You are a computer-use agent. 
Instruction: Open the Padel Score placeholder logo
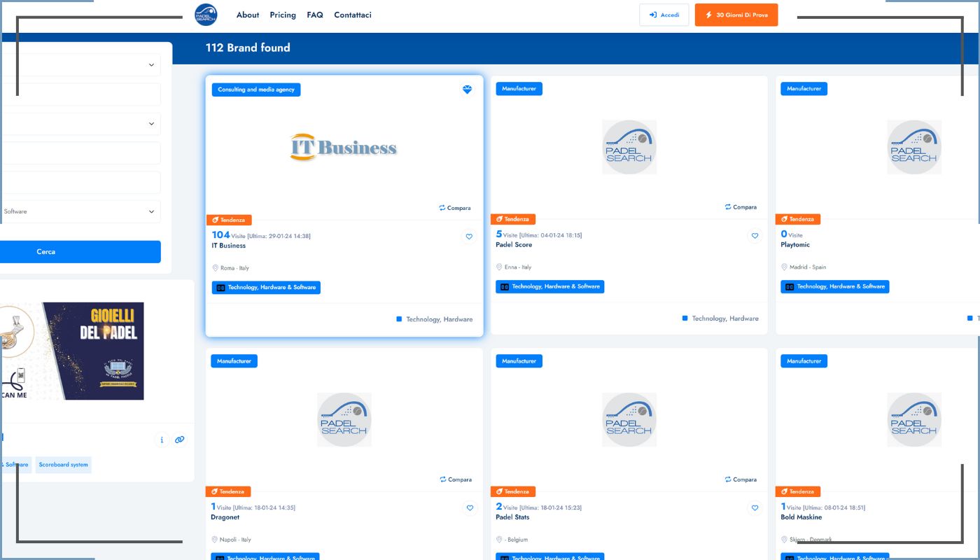[629, 147]
